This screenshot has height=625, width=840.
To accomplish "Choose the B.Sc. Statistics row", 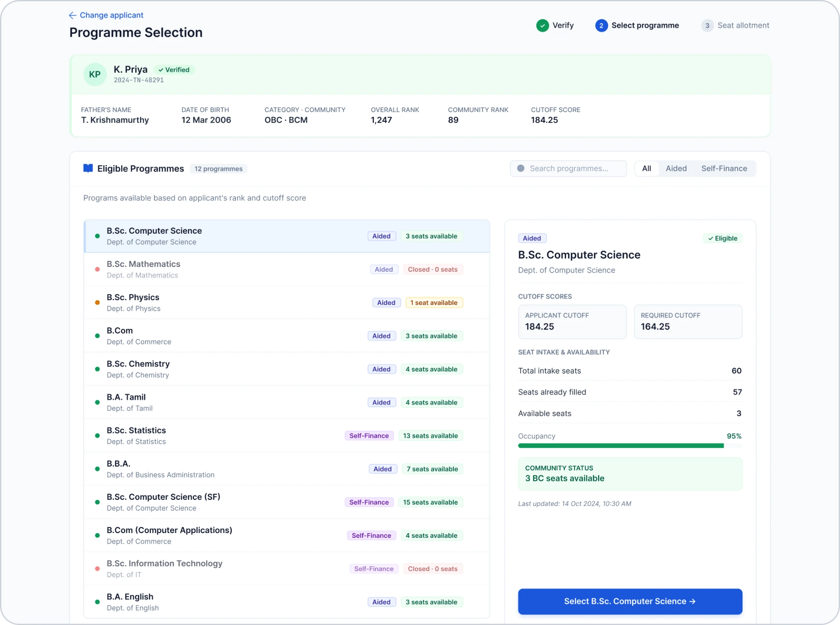I will pos(287,435).
